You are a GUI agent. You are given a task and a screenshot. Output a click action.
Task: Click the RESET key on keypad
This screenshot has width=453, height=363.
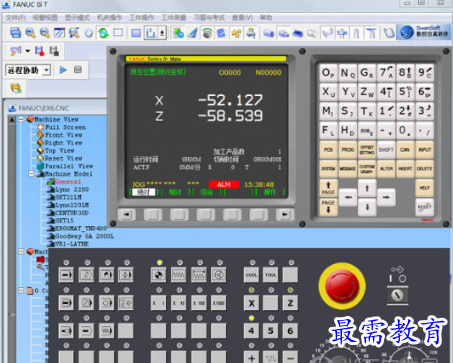pos(424,207)
